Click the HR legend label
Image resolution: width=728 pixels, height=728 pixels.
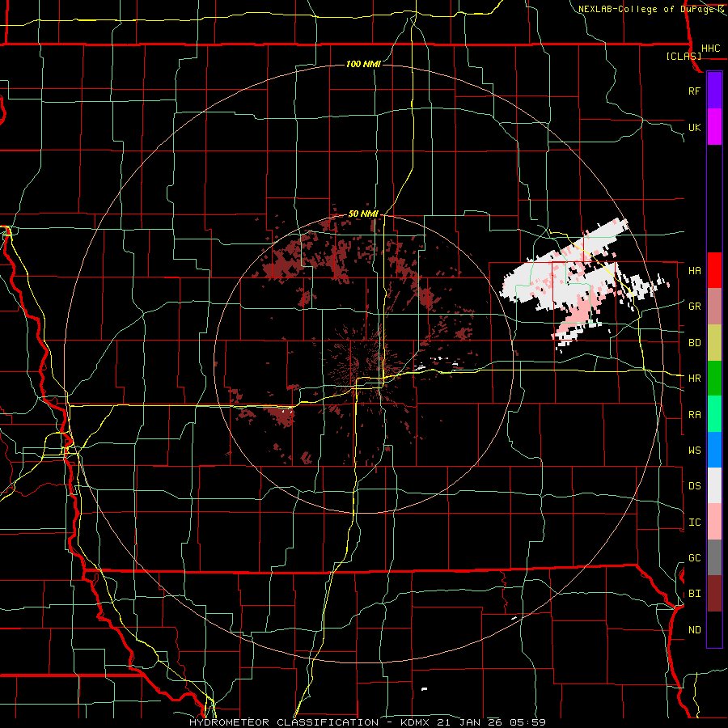click(694, 379)
